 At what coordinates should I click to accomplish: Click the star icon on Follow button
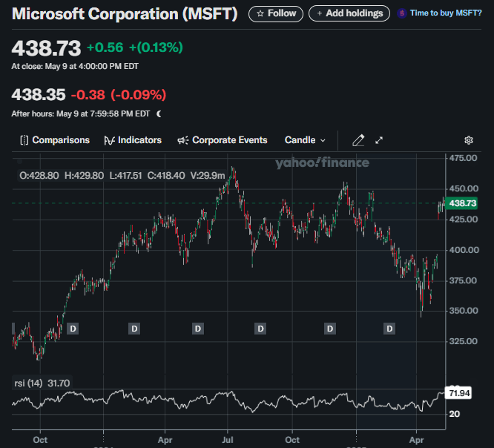(x=260, y=13)
